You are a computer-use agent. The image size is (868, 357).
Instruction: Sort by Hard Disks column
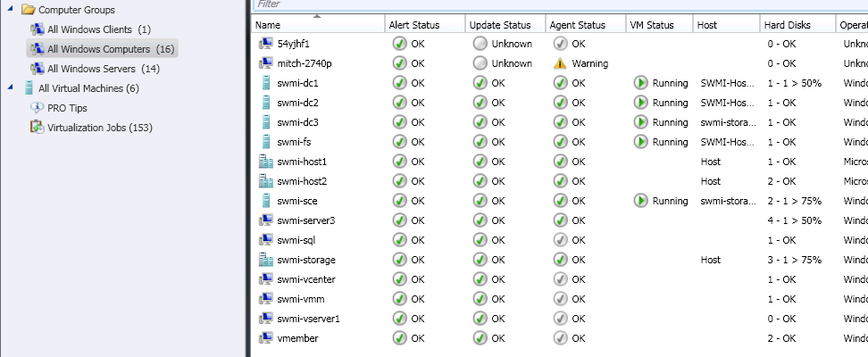point(787,25)
